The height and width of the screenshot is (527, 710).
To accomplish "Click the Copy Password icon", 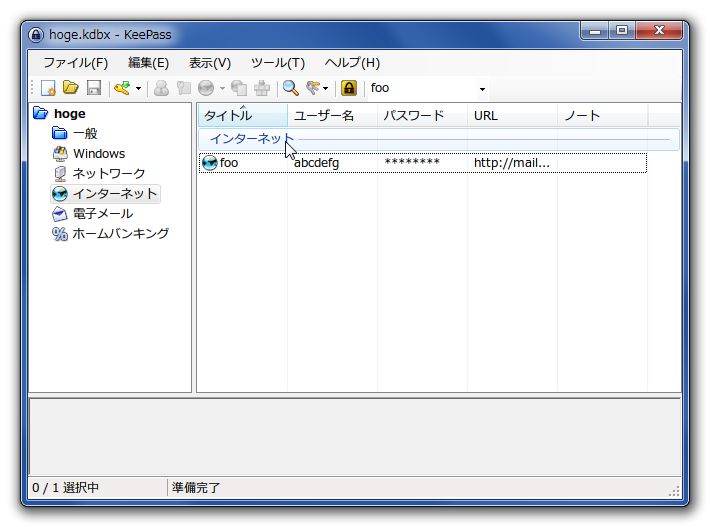I will (x=183, y=88).
